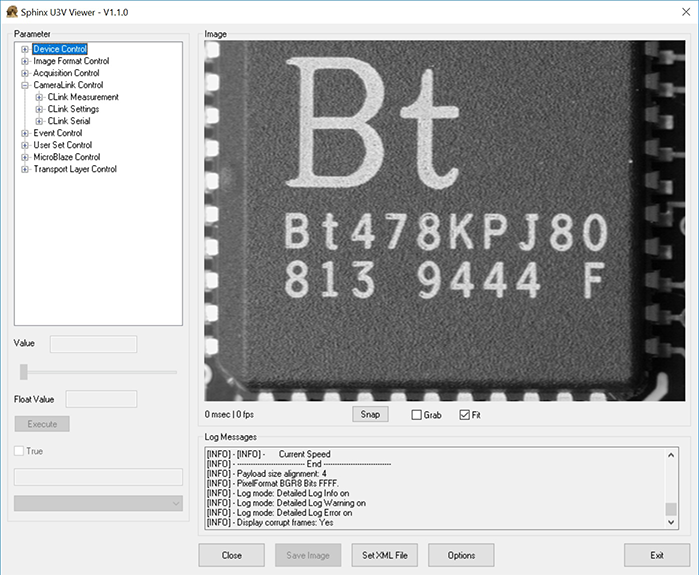The height and width of the screenshot is (575, 699).
Task: Uncheck the Fit checkbox
Action: tap(464, 415)
